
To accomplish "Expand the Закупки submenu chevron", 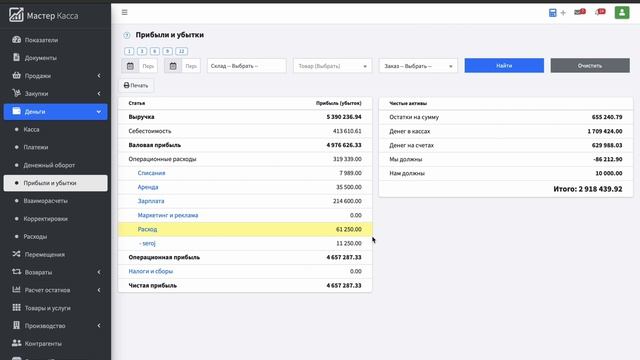I will point(99,93).
